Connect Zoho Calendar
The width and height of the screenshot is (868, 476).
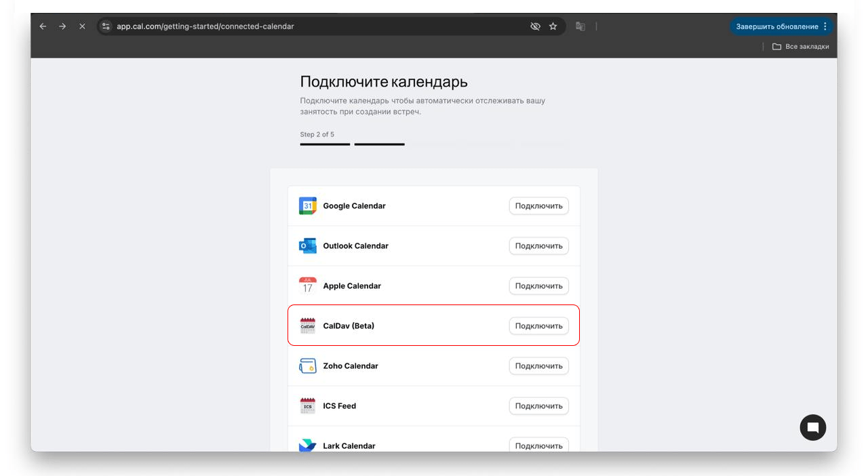(x=539, y=366)
